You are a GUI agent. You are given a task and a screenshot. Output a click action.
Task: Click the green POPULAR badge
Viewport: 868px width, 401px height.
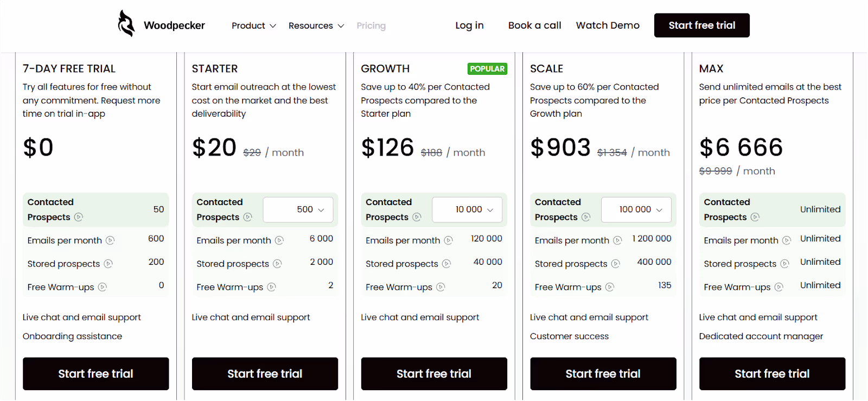[x=487, y=69]
